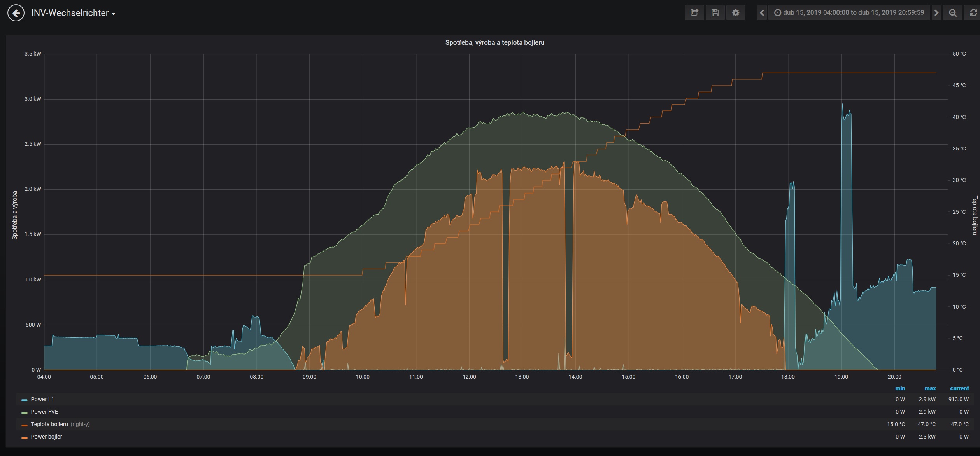Toggle Teplota bojleru series visibility

click(49, 424)
